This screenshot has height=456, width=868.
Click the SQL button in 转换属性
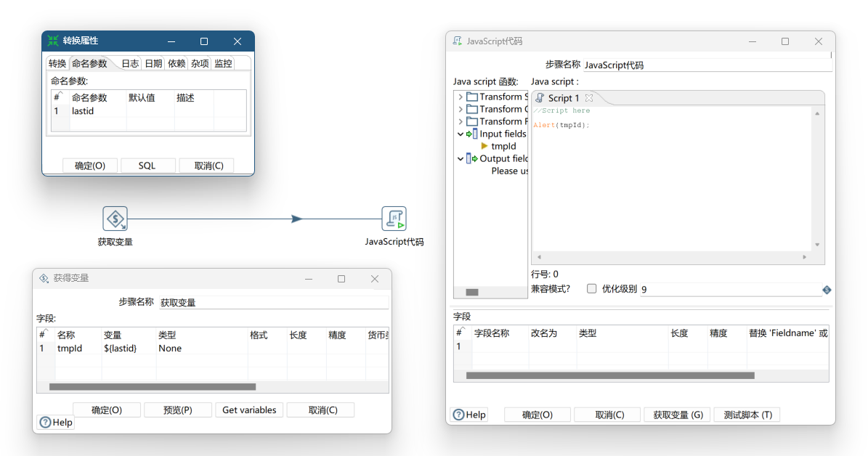pyautogui.click(x=147, y=166)
